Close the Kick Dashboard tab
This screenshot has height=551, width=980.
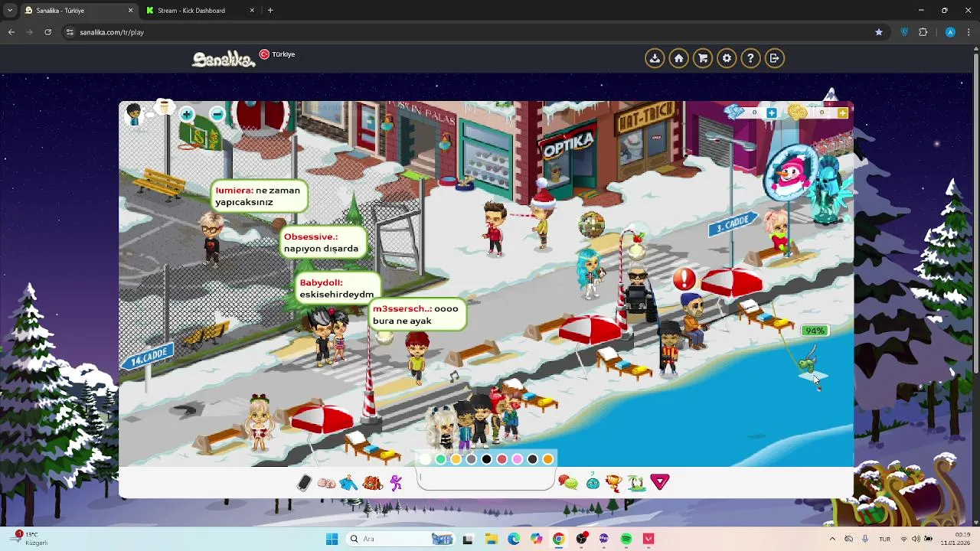pos(252,11)
